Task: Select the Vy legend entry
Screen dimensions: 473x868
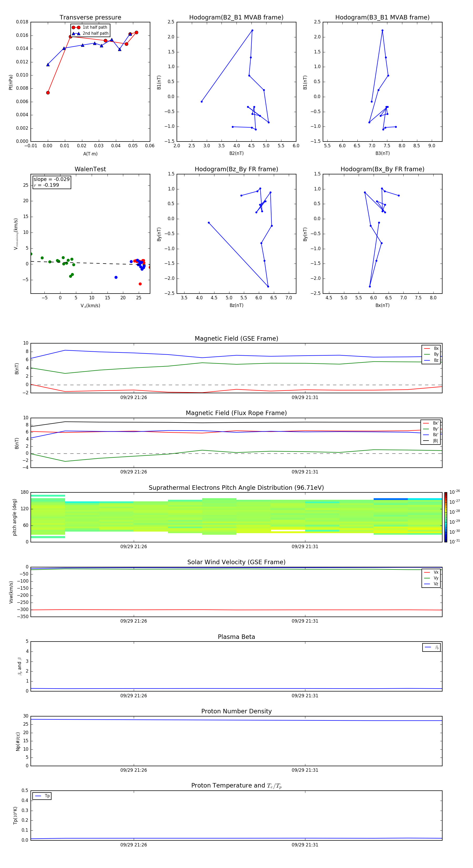Action: pyautogui.click(x=431, y=578)
